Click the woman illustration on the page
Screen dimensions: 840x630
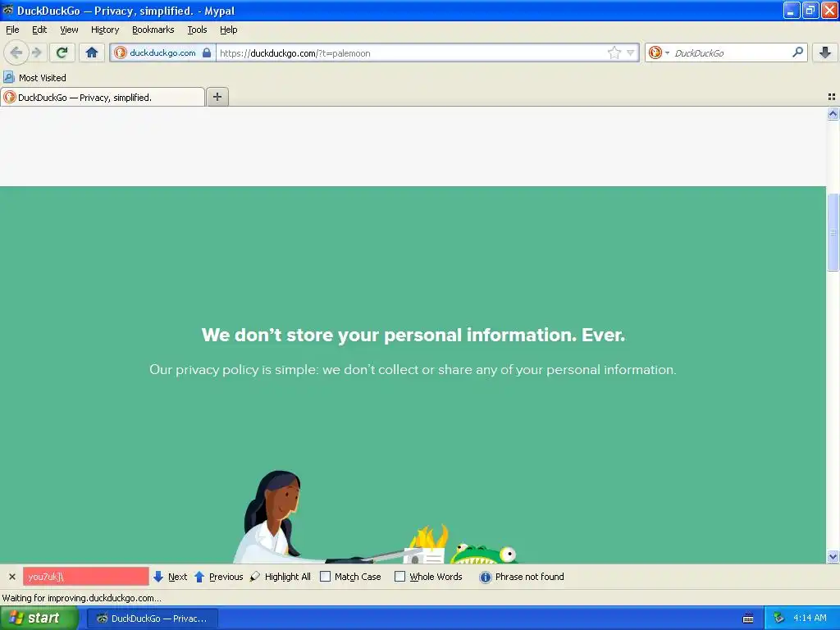point(279,517)
